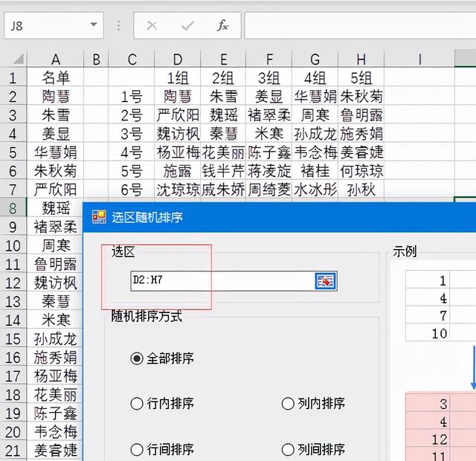Click the 选区 range input field D2:H7
This screenshot has height=461, width=476.
click(222, 281)
